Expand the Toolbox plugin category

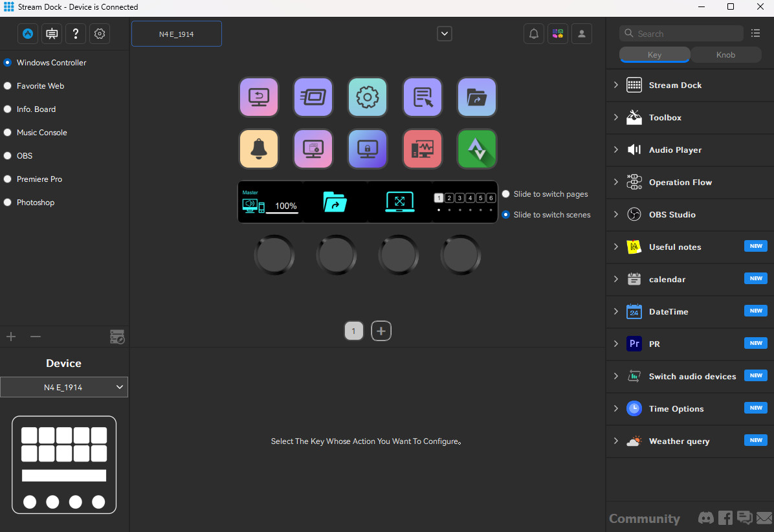[x=616, y=118]
